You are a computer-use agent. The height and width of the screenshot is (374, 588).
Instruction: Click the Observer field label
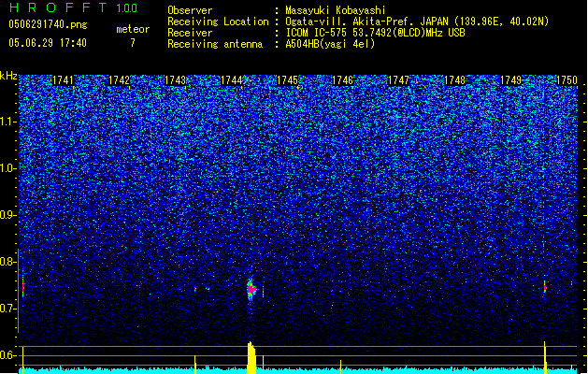[190, 10]
